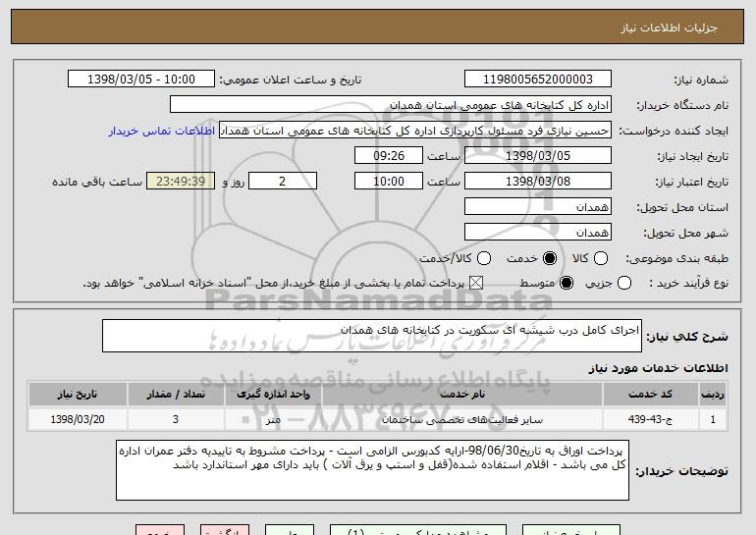Click the واحد اندازه گیری column header
The height and width of the screenshot is (535, 756).
click(273, 395)
